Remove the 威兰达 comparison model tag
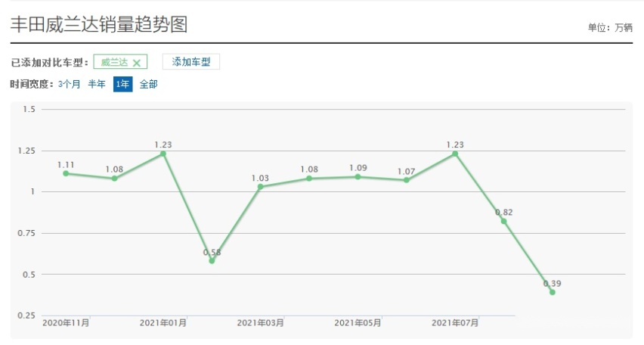Viewport: 644px width, 345px height. coord(137,63)
